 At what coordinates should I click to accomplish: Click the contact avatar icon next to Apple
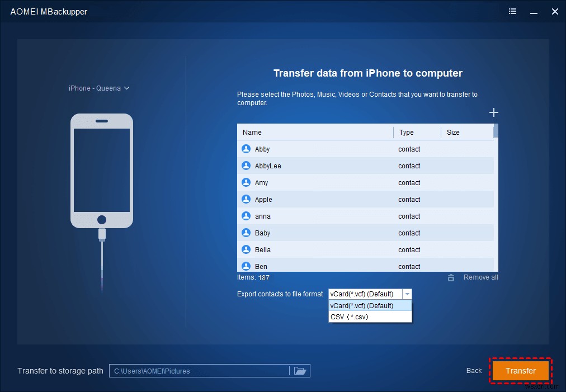(x=246, y=199)
